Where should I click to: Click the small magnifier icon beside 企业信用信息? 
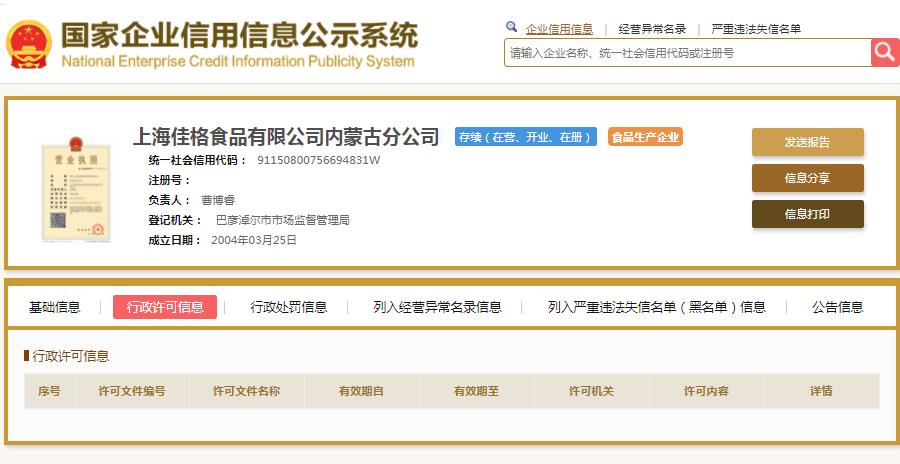click(511, 26)
